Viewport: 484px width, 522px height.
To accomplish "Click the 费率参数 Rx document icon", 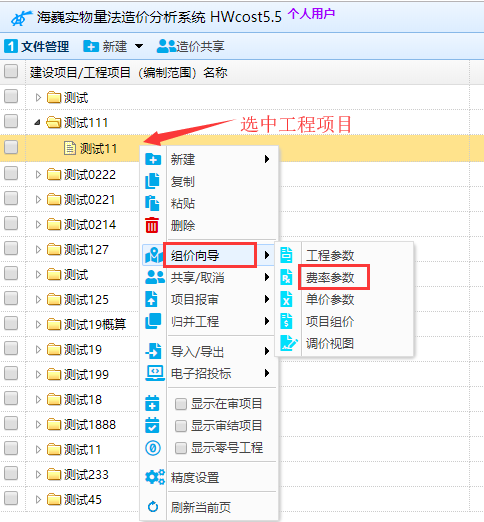I will pyautogui.click(x=286, y=277).
